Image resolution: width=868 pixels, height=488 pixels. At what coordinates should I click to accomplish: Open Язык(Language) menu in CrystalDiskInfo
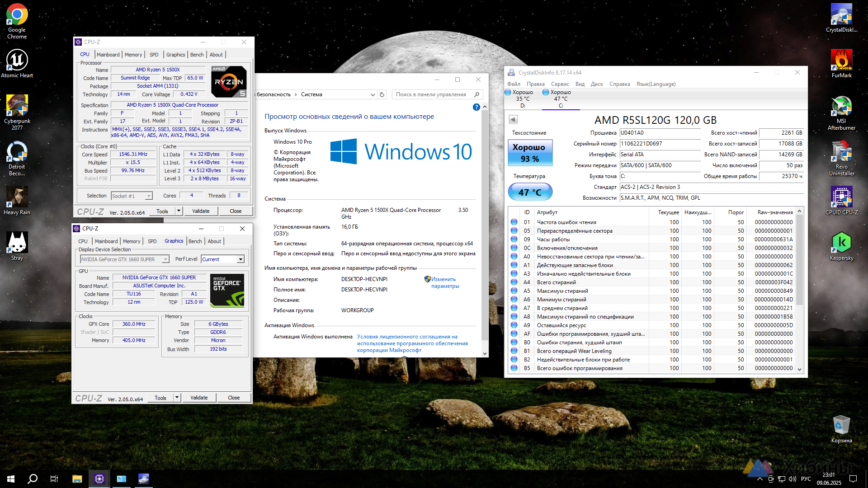[656, 84]
